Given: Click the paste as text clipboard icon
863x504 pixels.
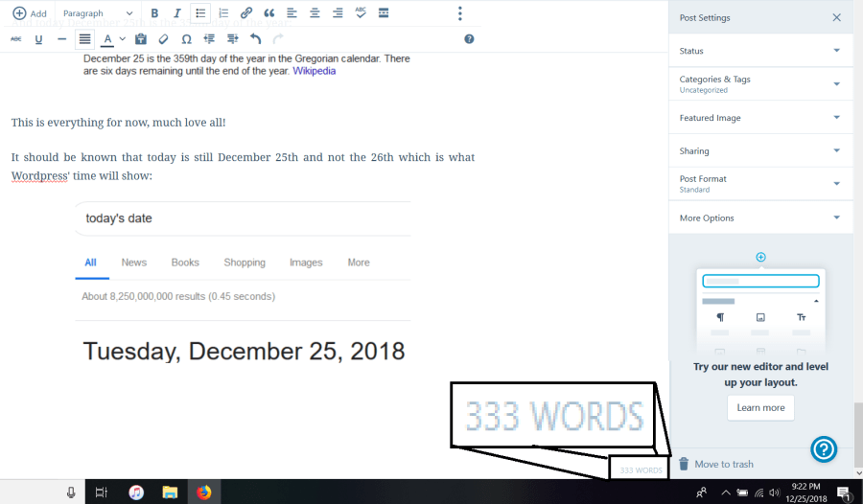Looking at the screenshot, I should pos(141,39).
